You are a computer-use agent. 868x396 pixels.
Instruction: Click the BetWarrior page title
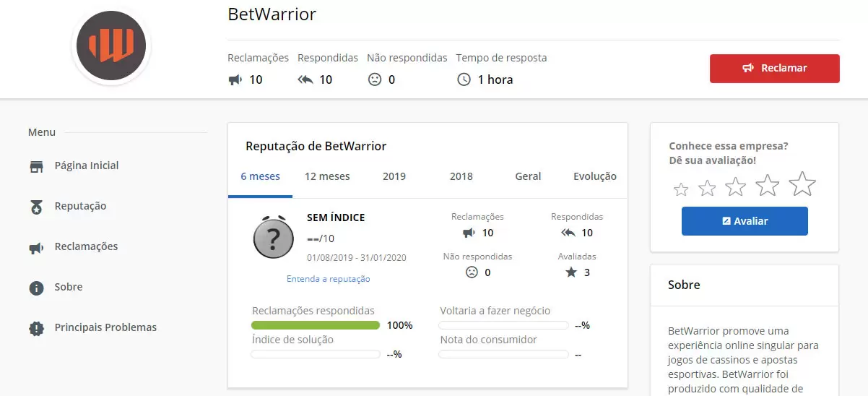point(272,14)
